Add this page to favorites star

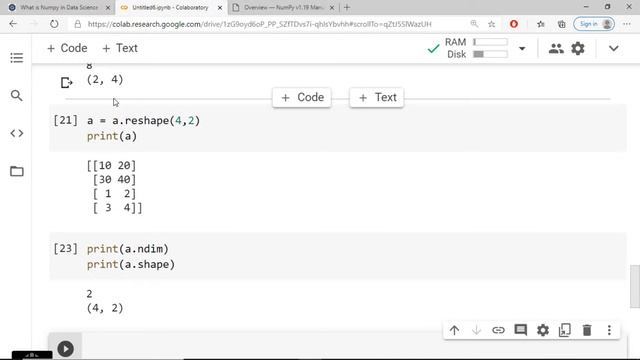(491, 24)
